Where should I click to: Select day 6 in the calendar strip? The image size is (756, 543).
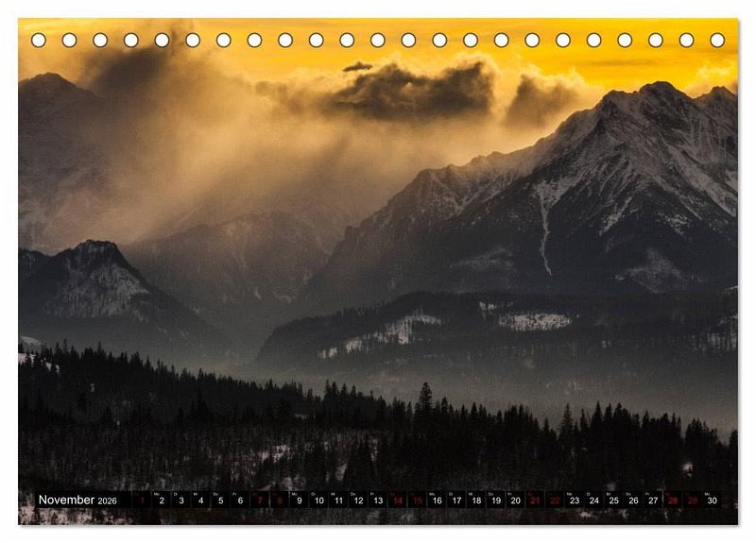(240, 500)
